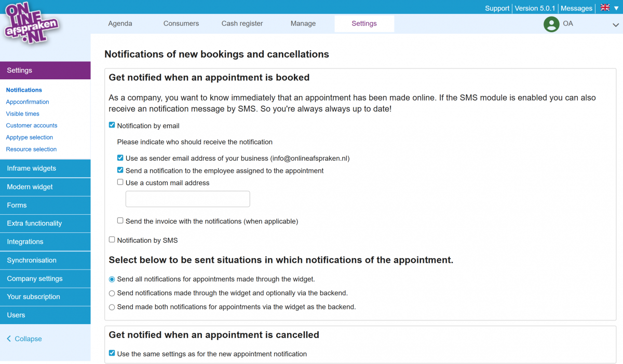Go to Visible times settings link
This screenshot has width=623, height=364.
coord(23,114)
